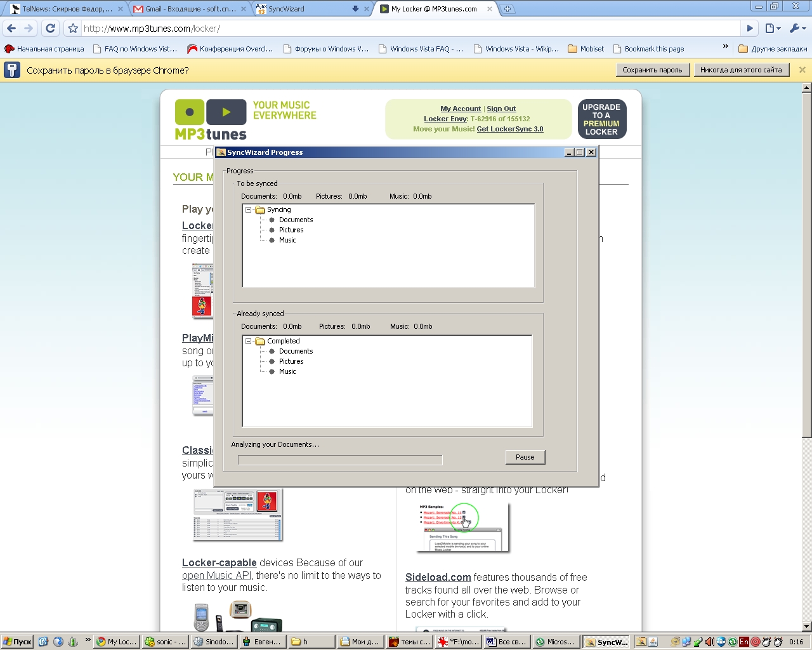Screen dimensions: 812x650
Task: Click Никогда для этого сайта button
Action: (741, 70)
